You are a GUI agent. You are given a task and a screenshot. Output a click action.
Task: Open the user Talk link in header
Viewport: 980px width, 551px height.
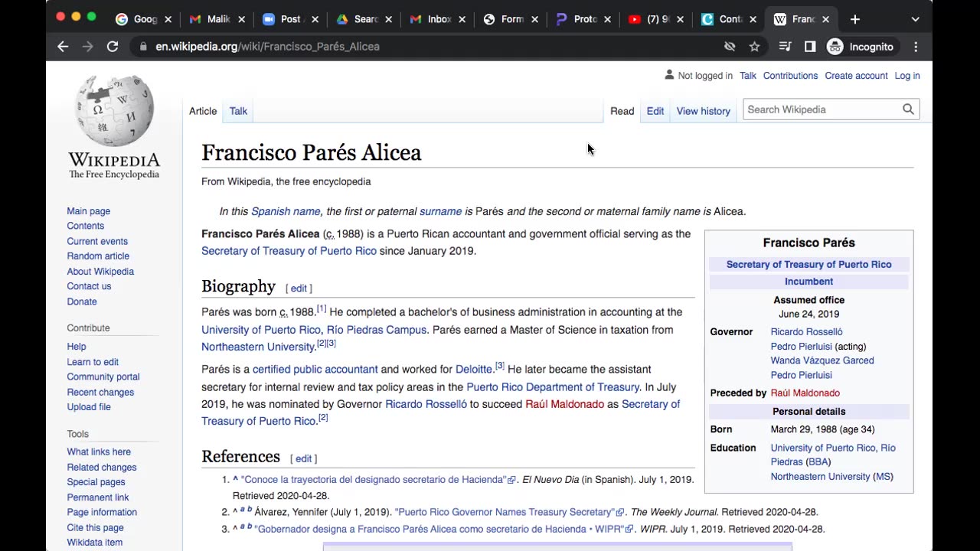[x=748, y=76]
